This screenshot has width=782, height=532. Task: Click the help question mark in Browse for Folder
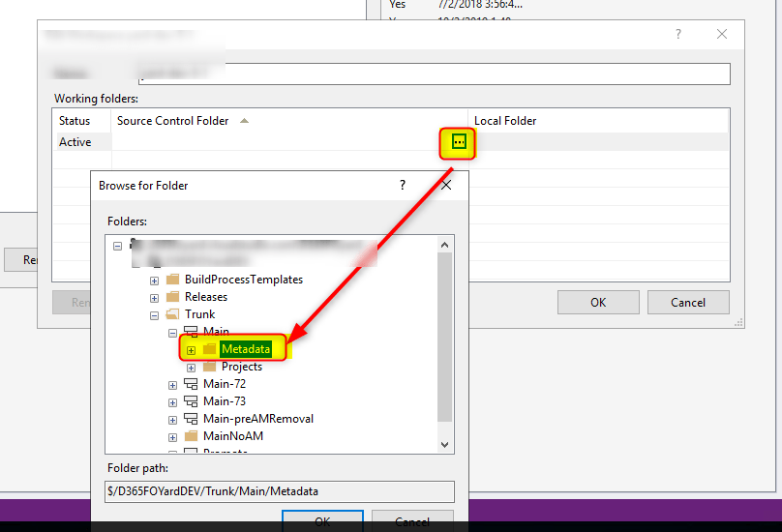point(403,185)
